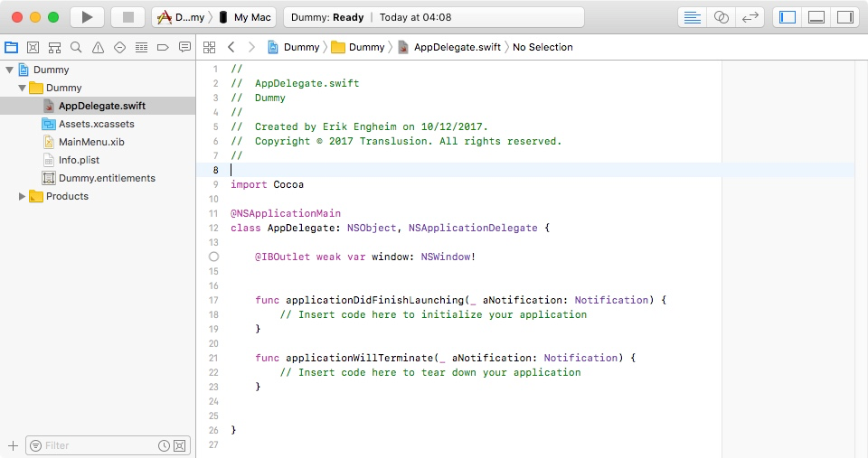Toggle the Debug area visibility
The width and height of the screenshot is (868, 458).
pos(816,17)
